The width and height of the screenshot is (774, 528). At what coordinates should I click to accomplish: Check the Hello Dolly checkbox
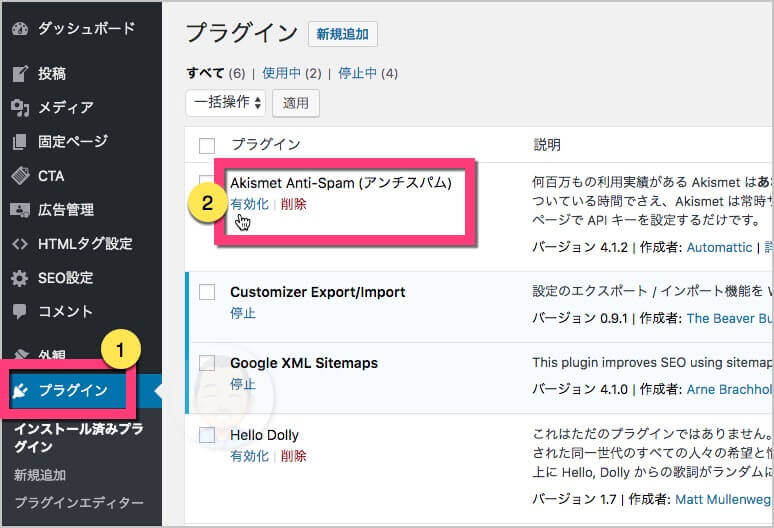point(207,435)
